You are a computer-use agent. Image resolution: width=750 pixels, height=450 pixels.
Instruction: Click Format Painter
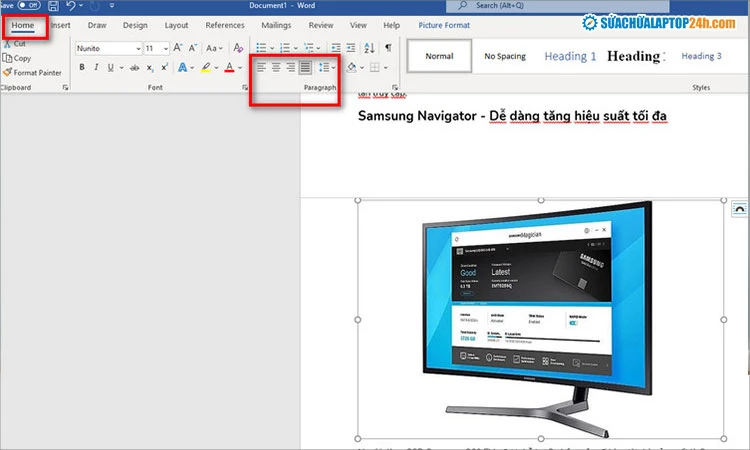coord(32,73)
